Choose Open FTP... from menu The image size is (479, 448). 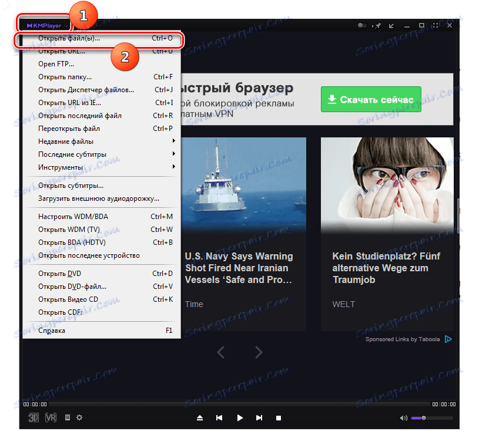click(x=102, y=64)
